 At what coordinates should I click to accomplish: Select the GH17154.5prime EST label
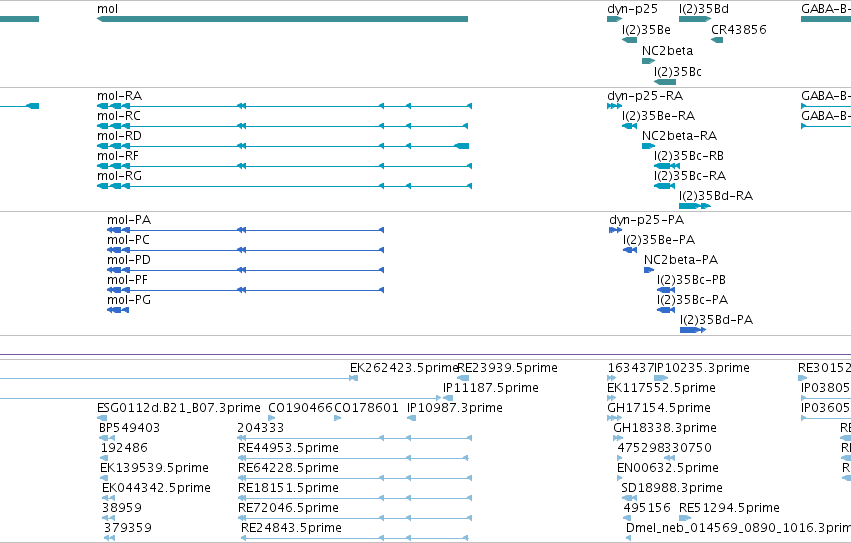659,408
